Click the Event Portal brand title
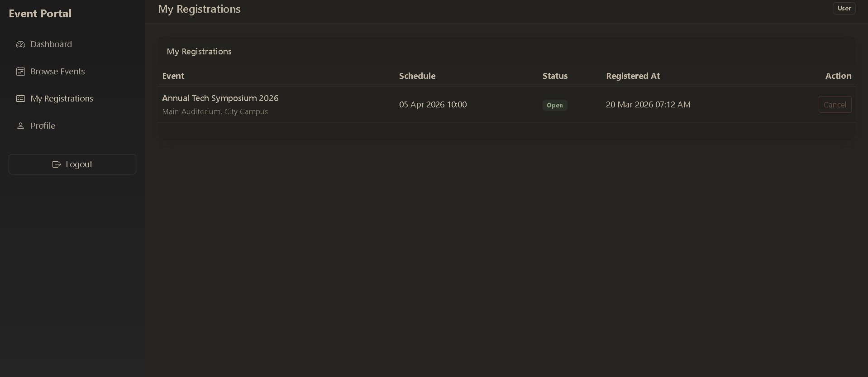The width and height of the screenshot is (868, 377). pos(40,14)
